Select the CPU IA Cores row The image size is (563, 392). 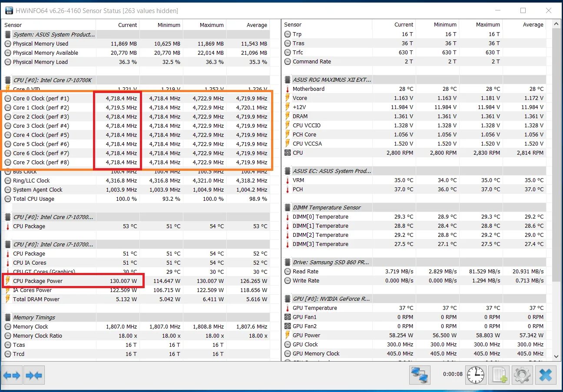coord(136,263)
